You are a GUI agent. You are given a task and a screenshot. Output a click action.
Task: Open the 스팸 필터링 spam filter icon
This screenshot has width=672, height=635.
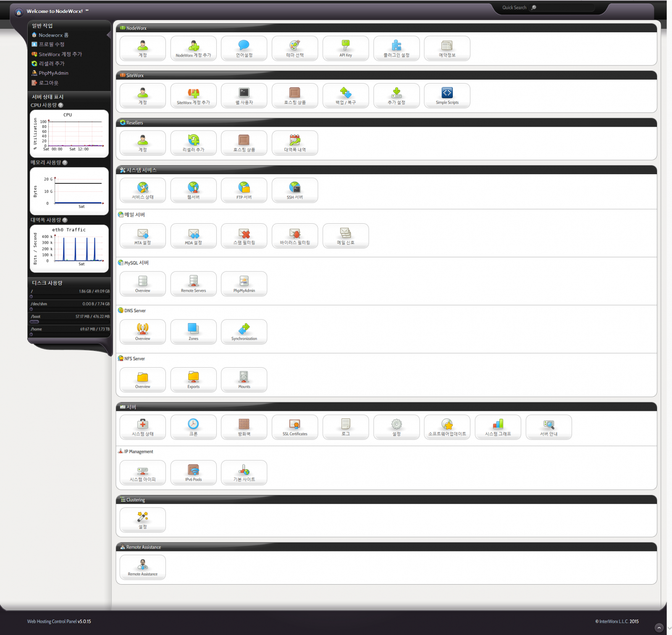(244, 236)
